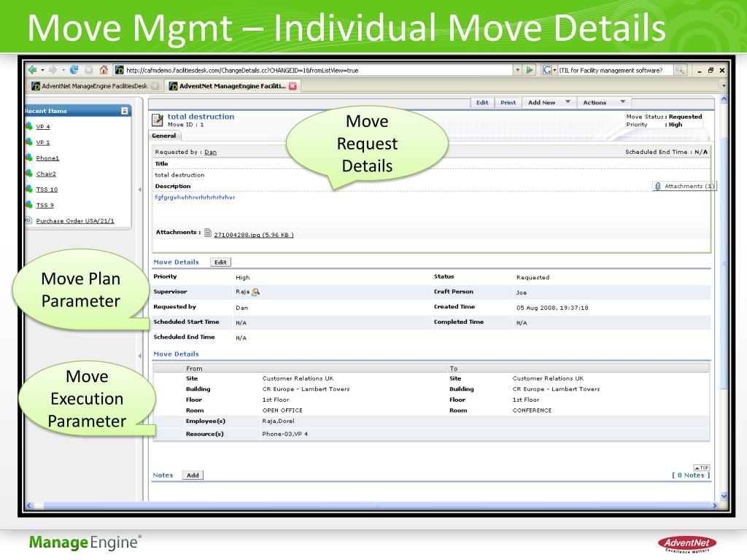Click the paperclip Attachments (1) icon
747x560 pixels.
(658, 186)
